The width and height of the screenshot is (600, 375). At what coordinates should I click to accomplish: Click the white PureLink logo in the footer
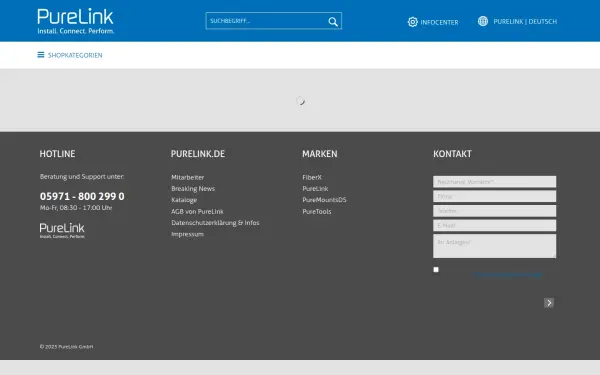click(62, 231)
